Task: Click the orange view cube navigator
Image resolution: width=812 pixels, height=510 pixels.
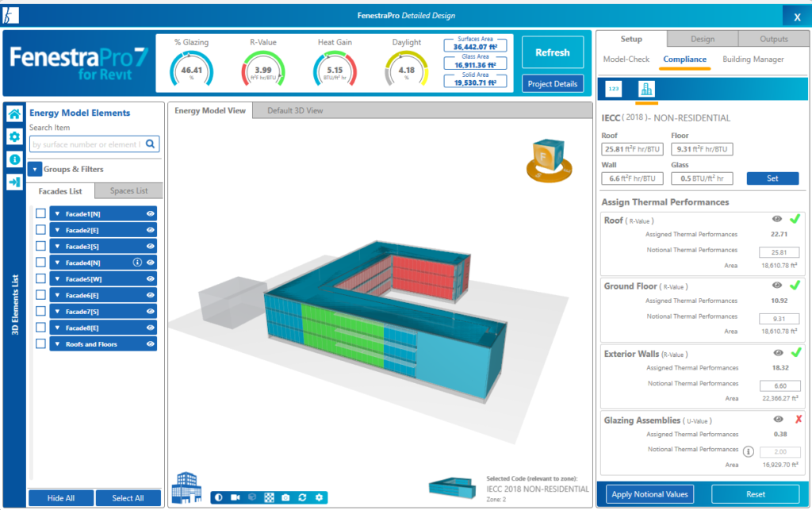Action: pyautogui.click(x=549, y=160)
